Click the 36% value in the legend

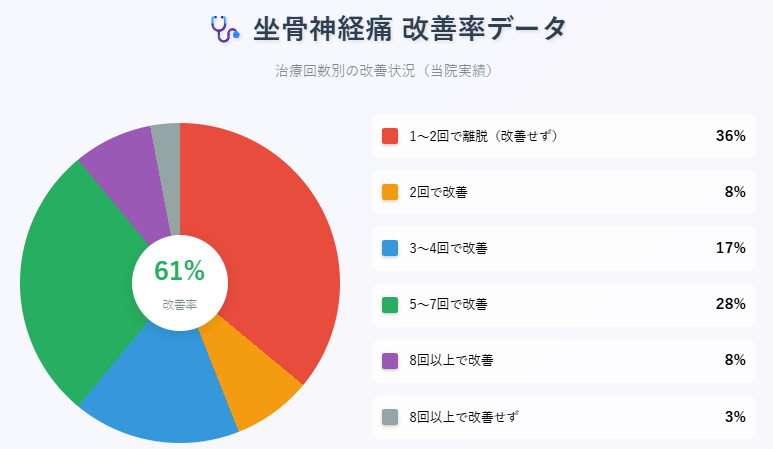731,136
